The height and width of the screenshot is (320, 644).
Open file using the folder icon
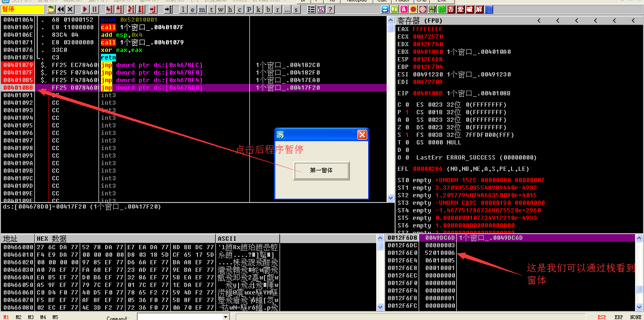(x=51, y=9)
